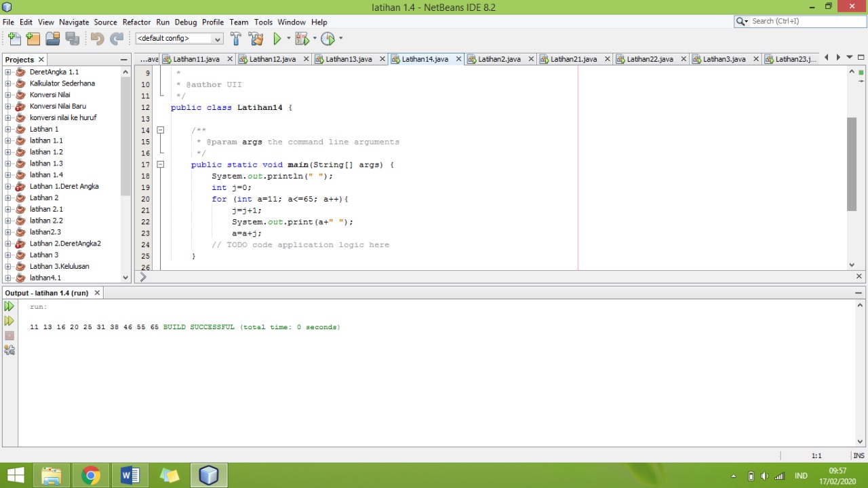
Task: Click the editor vertical scrollbar thumb
Action: point(852,164)
